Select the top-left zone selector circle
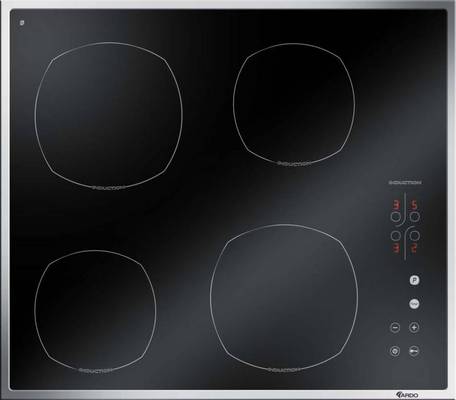 396,217
